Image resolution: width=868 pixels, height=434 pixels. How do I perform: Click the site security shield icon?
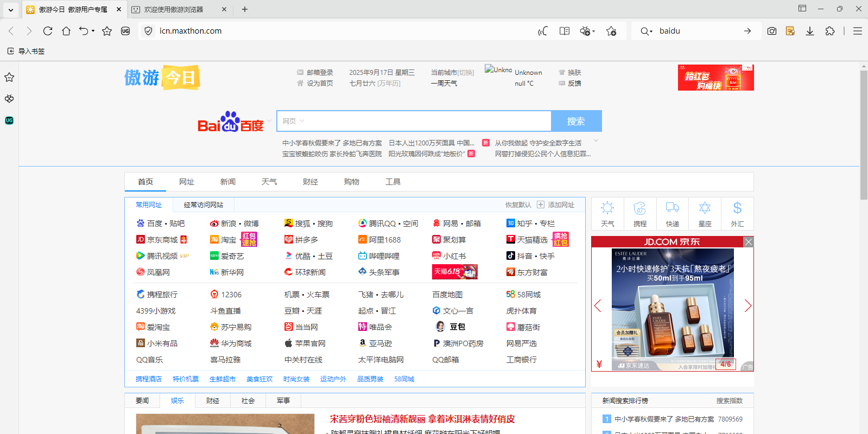coord(148,31)
